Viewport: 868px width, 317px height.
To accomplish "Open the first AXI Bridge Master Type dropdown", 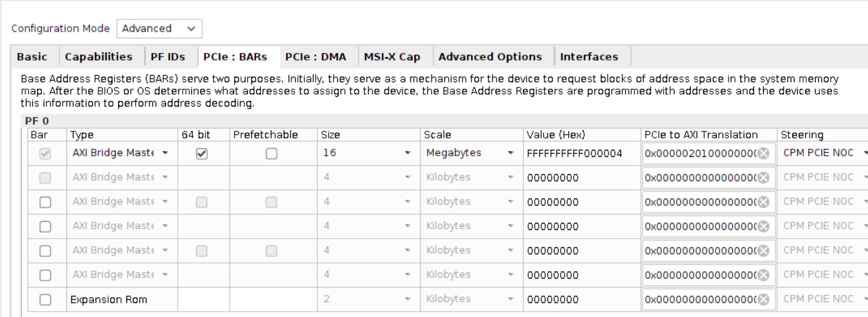I will 121,153.
